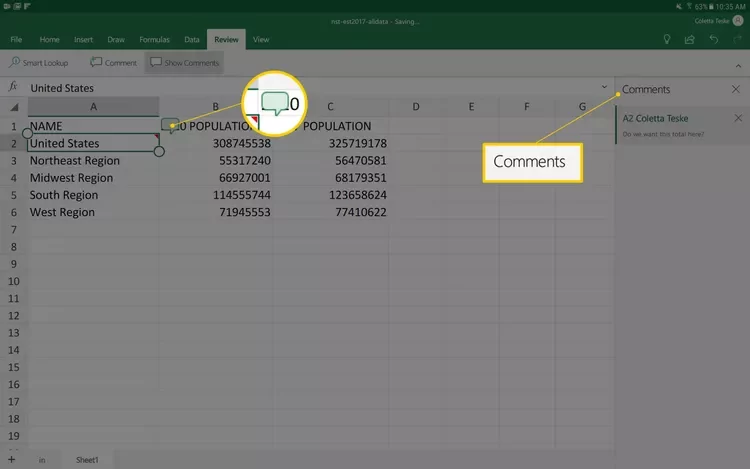Viewport: 750px width, 469px height.
Task: Click the select-all corner triangle
Action: point(14,107)
